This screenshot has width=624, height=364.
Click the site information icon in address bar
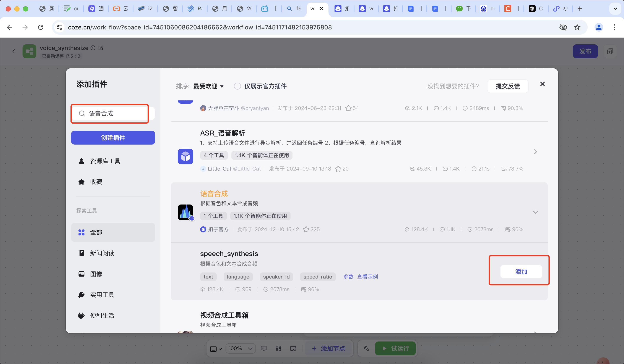(x=59, y=27)
